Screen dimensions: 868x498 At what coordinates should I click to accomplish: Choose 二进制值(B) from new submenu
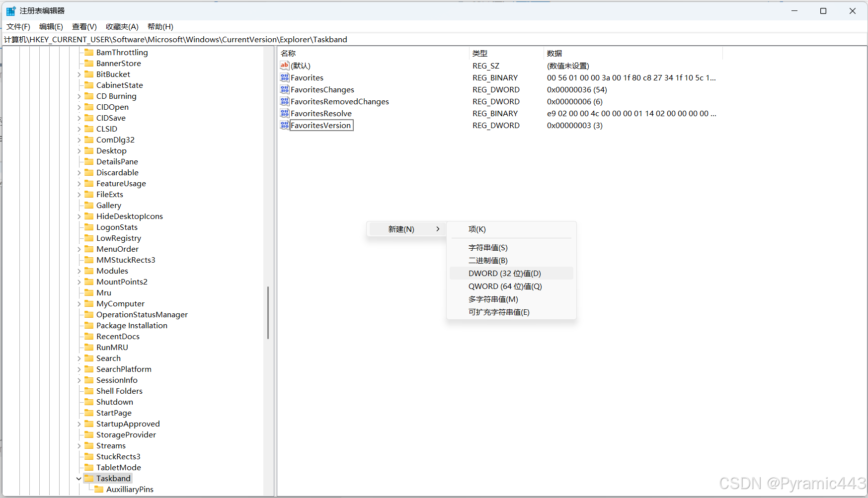(x=511, y=261)
